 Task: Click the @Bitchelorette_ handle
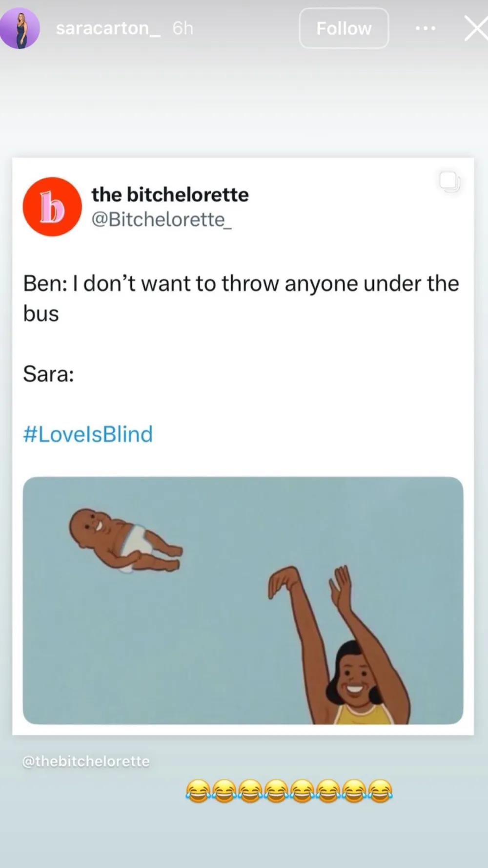[x=161, y=220]
